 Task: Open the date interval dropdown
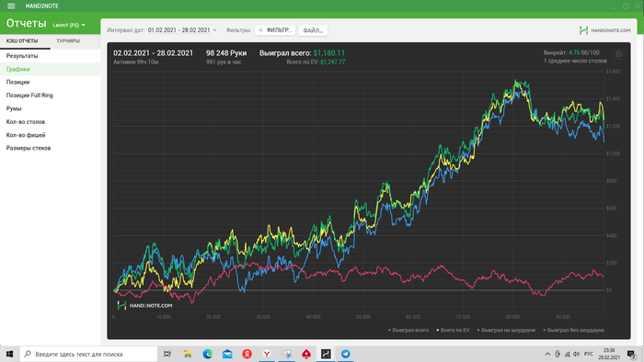tap(182, 30)
